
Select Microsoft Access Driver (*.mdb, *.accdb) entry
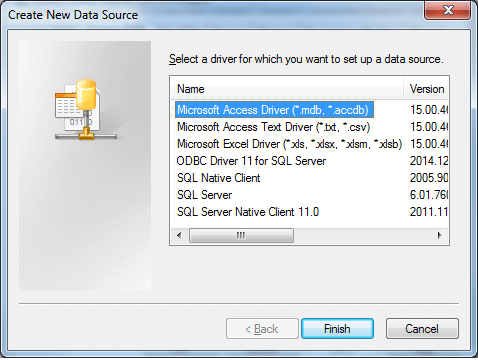pos(274,110)
